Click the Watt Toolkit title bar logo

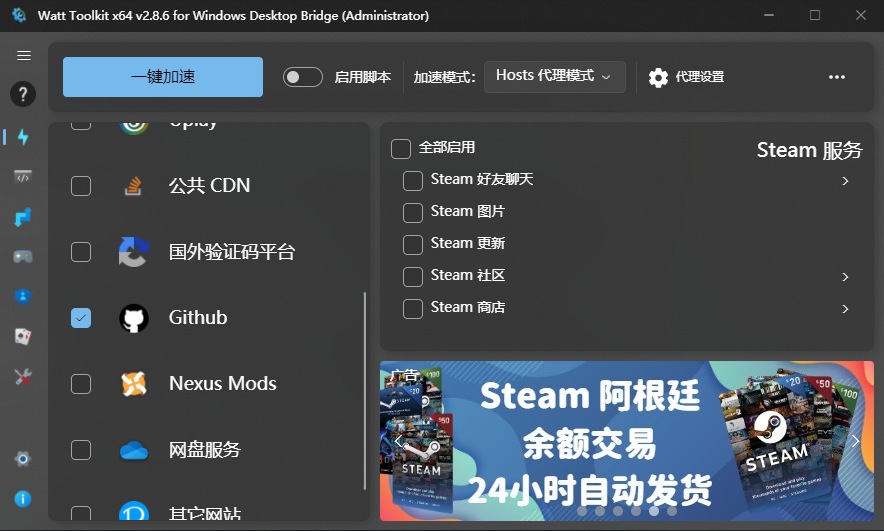pos(19,15)
